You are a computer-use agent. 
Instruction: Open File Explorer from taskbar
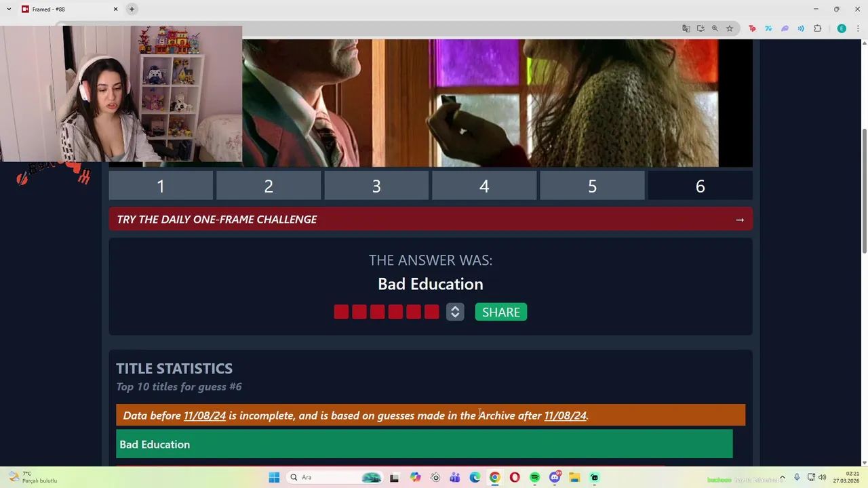(574, 477)
